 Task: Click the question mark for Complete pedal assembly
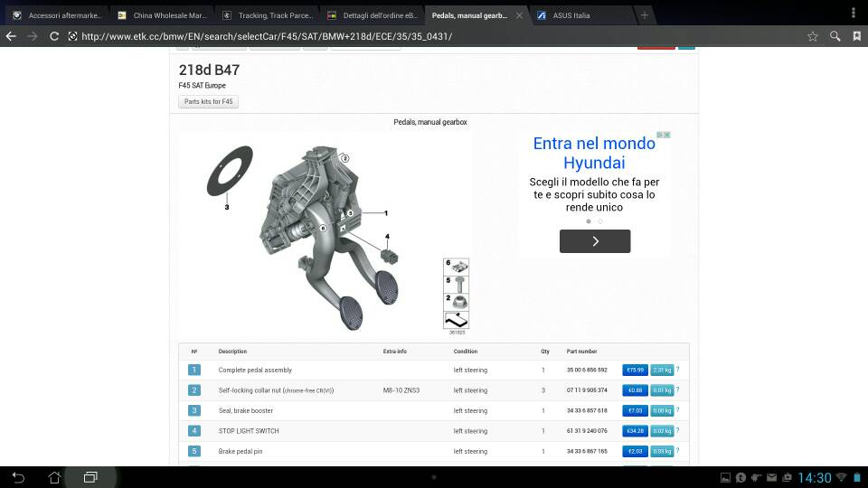pyautogui.click(x=677, y=370)
